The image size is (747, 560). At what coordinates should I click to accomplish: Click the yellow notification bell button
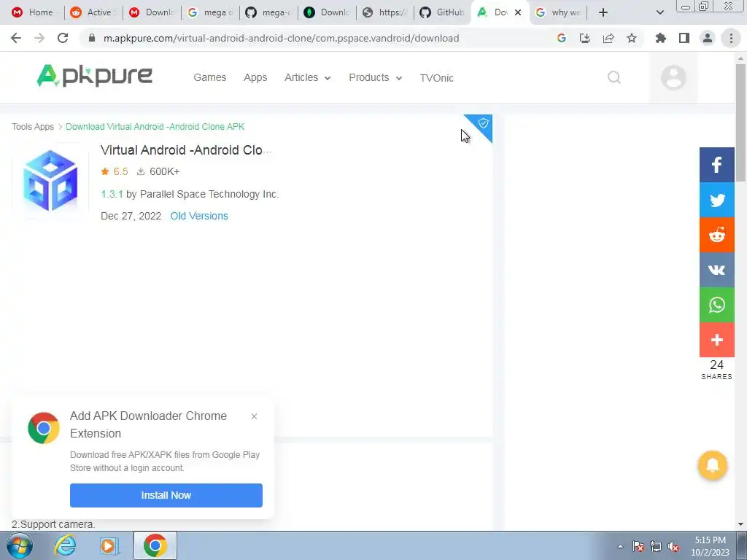pos(712,465)
